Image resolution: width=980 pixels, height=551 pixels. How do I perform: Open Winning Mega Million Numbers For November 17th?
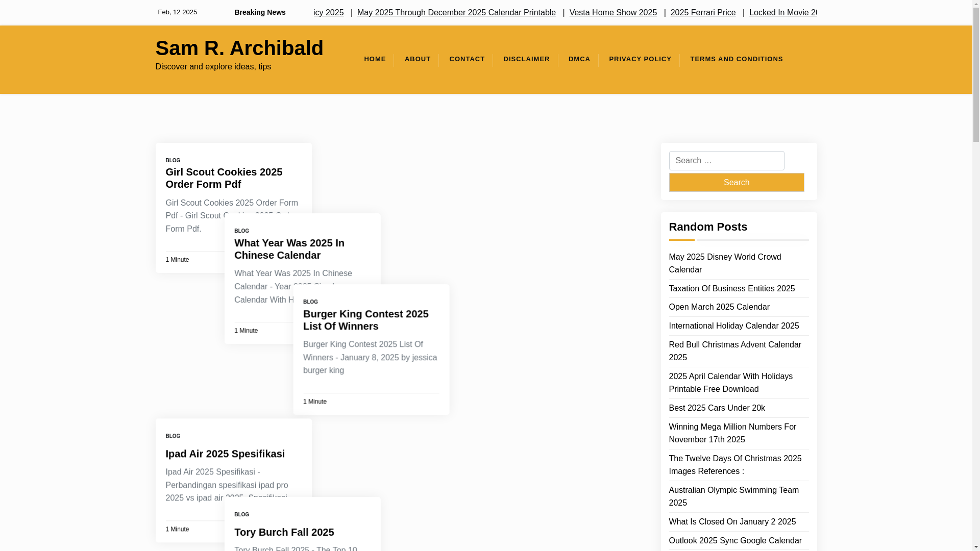tap(732, 433)
